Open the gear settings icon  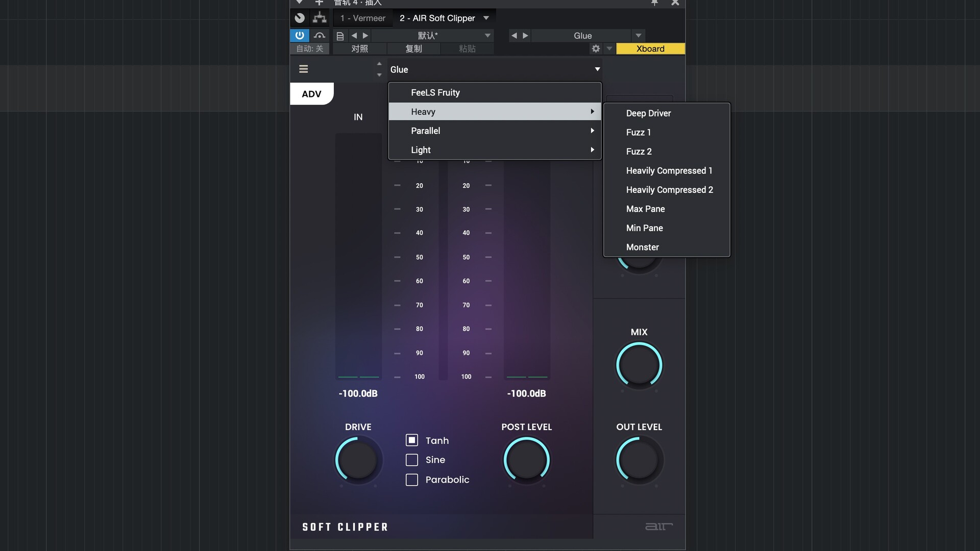tap(596, 48)
